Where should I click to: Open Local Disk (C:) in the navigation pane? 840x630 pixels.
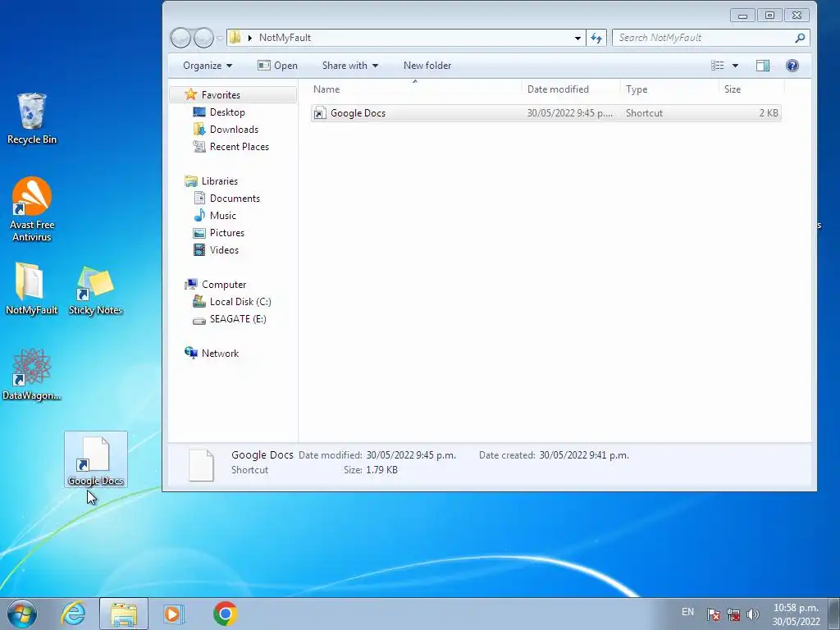[x=240, y=302]
